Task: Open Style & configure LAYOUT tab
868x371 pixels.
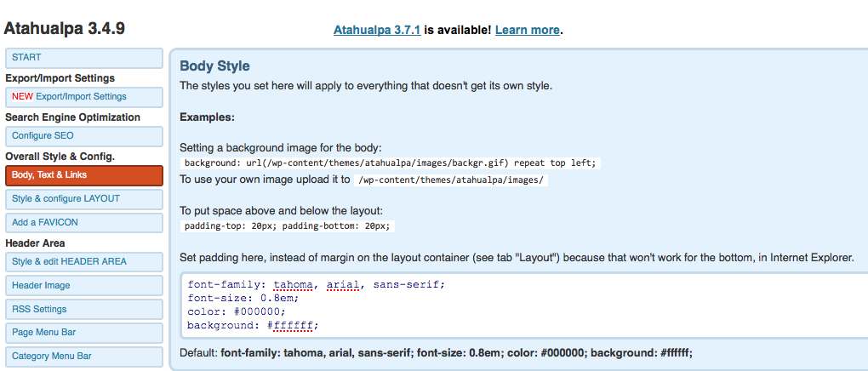Action: tap(84, 199)
